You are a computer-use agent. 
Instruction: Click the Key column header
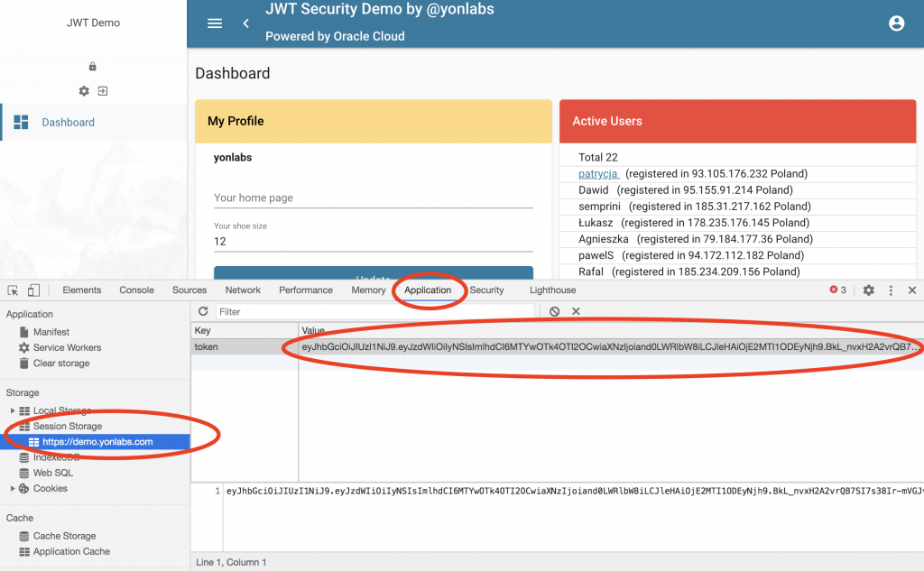pos(245,330)
